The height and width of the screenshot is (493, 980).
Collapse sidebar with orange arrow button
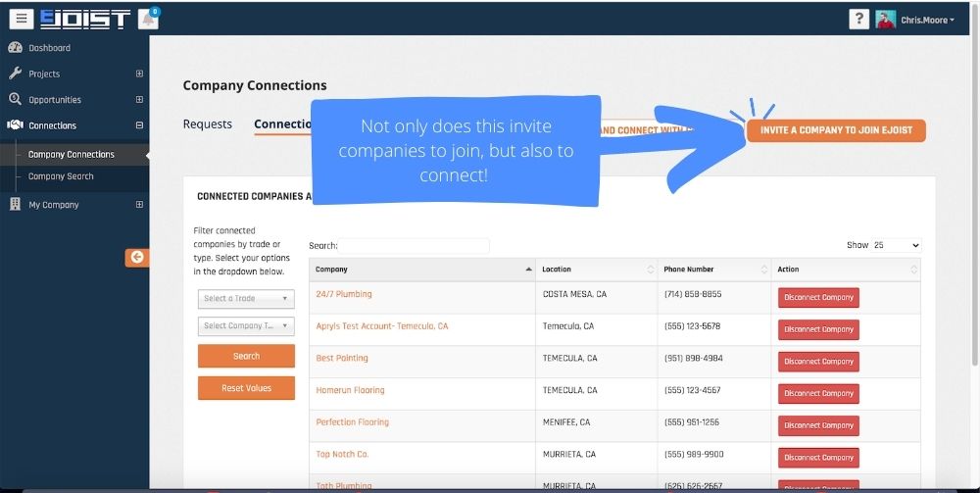tap(137, 257)
